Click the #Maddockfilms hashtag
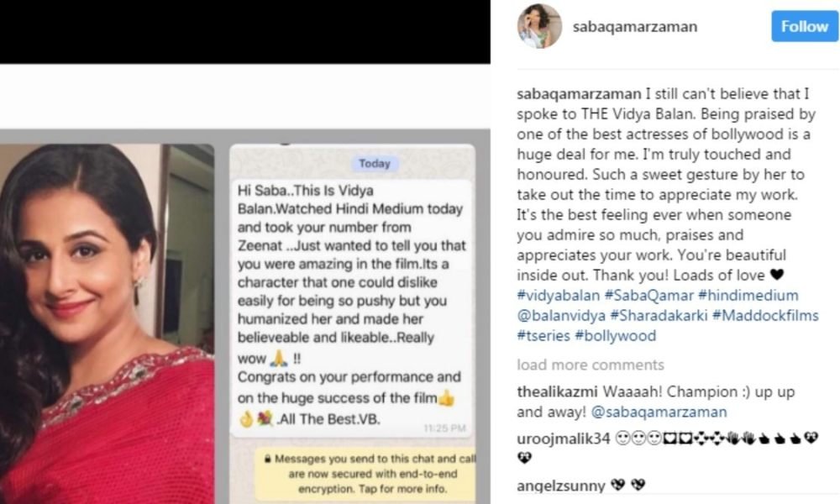This screenshot has width=840, height=504. click(x=765, y=316)
